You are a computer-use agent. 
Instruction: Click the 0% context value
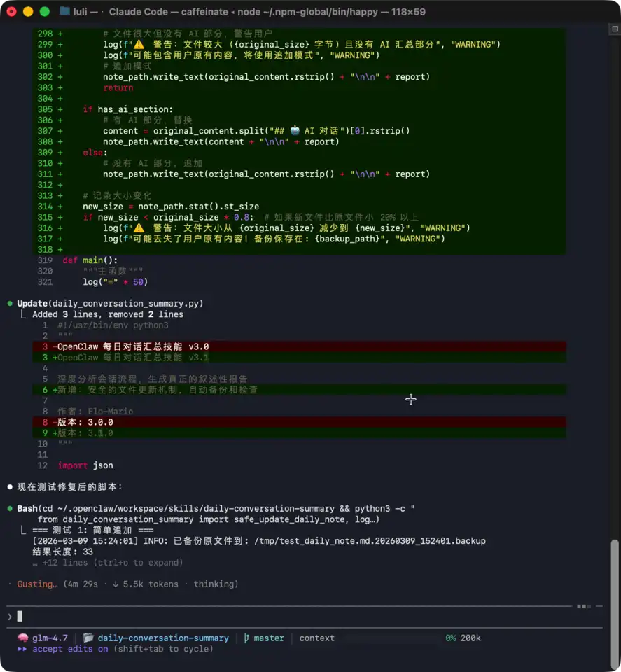click(x=450, y=638)
